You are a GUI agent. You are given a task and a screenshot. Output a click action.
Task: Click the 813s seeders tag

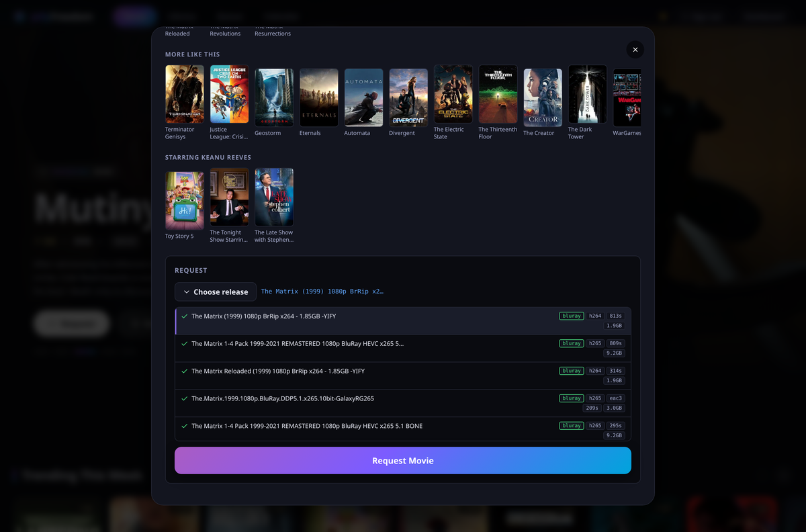pyautogui.click(x=616, y=316)
